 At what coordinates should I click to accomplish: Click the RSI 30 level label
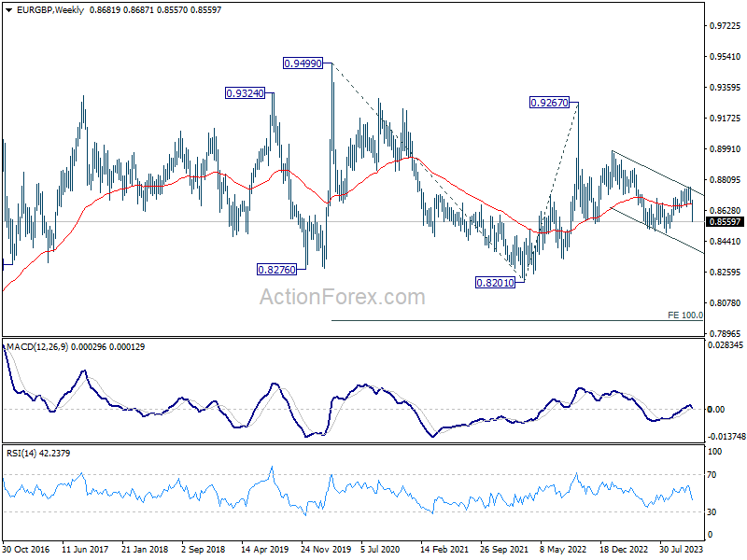[712, 512]
